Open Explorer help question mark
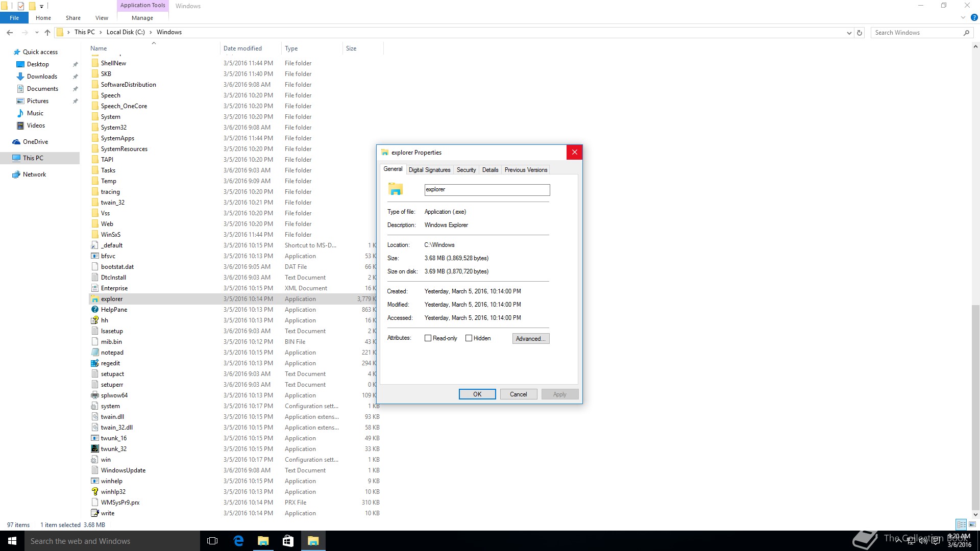980x551 pixels. tap(974, 17)
